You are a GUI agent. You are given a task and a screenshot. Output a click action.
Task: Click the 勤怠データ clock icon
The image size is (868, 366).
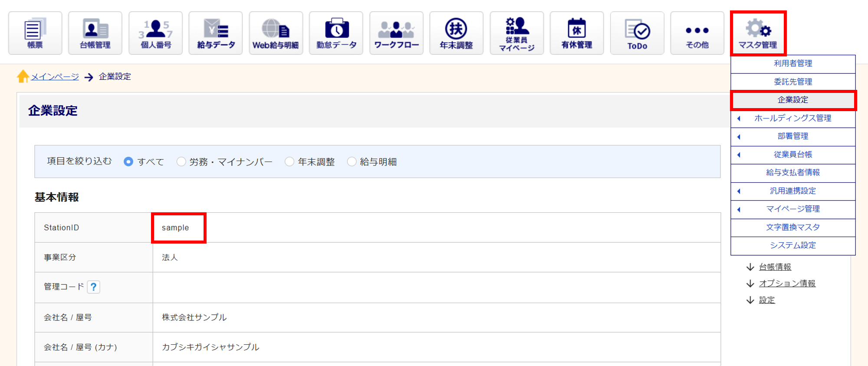[x=336, y=33]
